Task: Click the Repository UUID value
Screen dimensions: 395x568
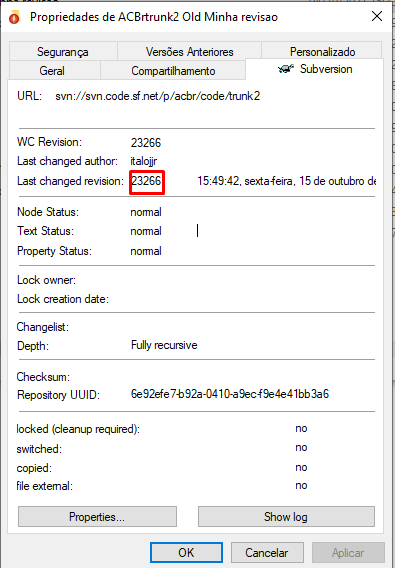Action: tap(230, 394)
